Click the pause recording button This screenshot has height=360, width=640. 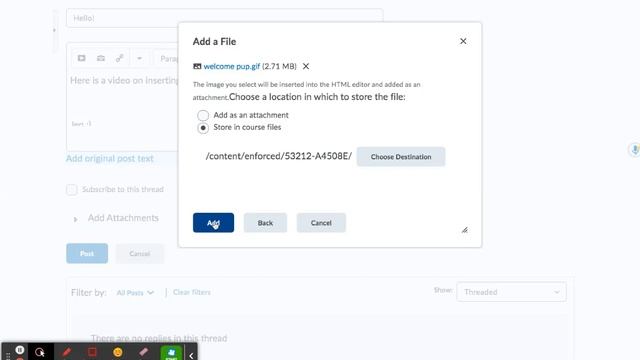pyautogui.click(x=20, y=350)
